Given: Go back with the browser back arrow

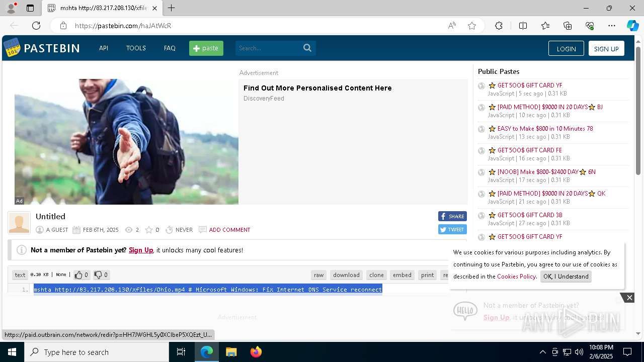Looking at the screenshot, I should pos(14,26).
